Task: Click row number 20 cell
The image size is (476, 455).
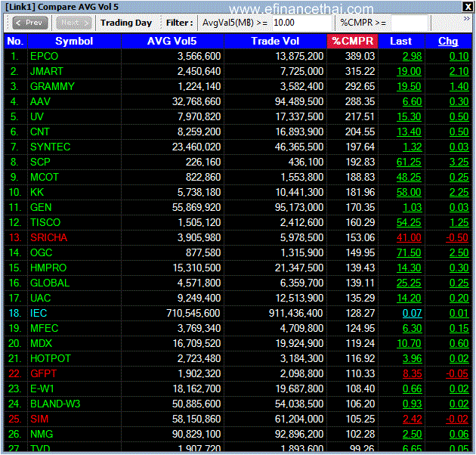Action: (x=15, y=343)
